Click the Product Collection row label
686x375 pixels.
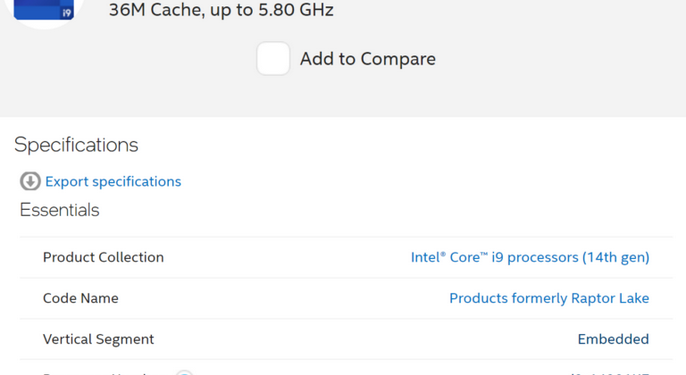[x=103, y=257]
